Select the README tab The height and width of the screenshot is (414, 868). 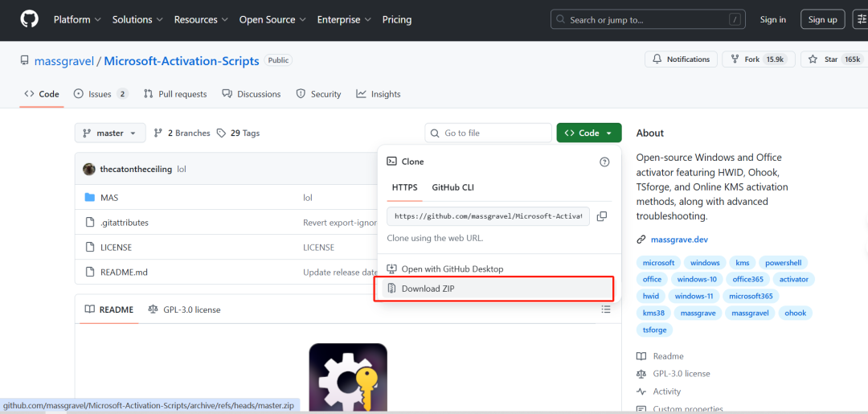(x=109, y=309)
